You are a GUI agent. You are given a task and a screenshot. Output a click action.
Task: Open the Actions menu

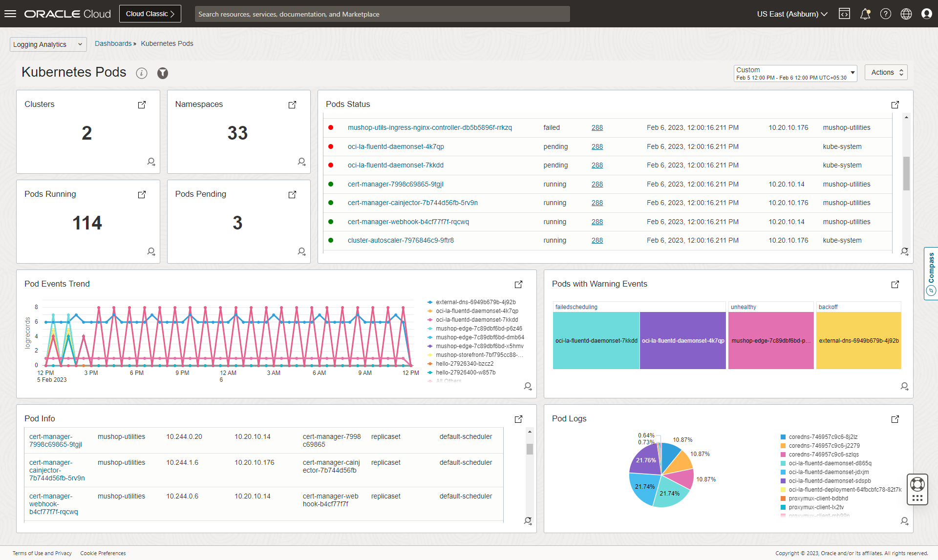click(886, 72)
